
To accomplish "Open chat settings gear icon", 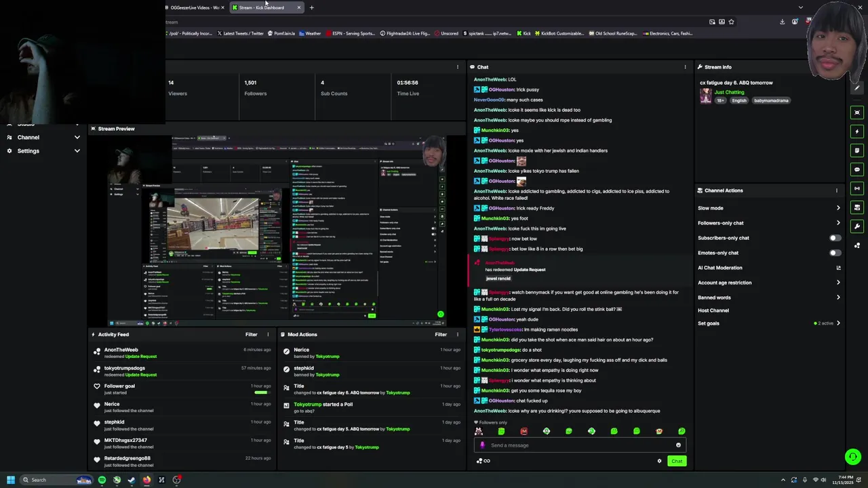I will coord(659,461).
